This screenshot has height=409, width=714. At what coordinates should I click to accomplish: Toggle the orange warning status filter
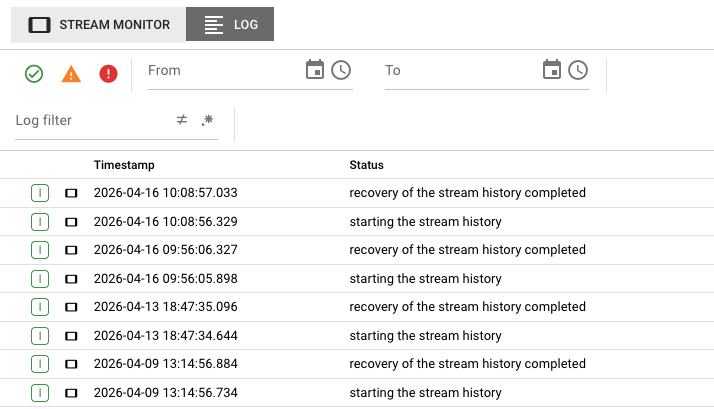click(71, 74)
